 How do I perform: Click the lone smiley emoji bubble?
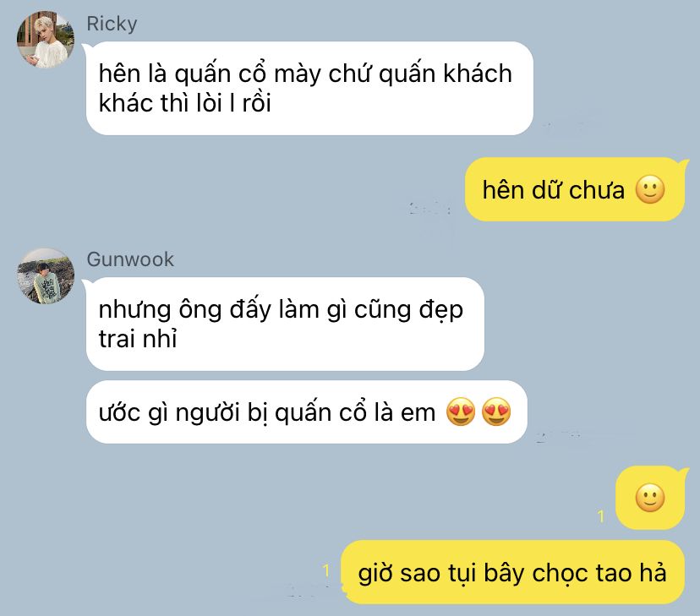[649, 498]
